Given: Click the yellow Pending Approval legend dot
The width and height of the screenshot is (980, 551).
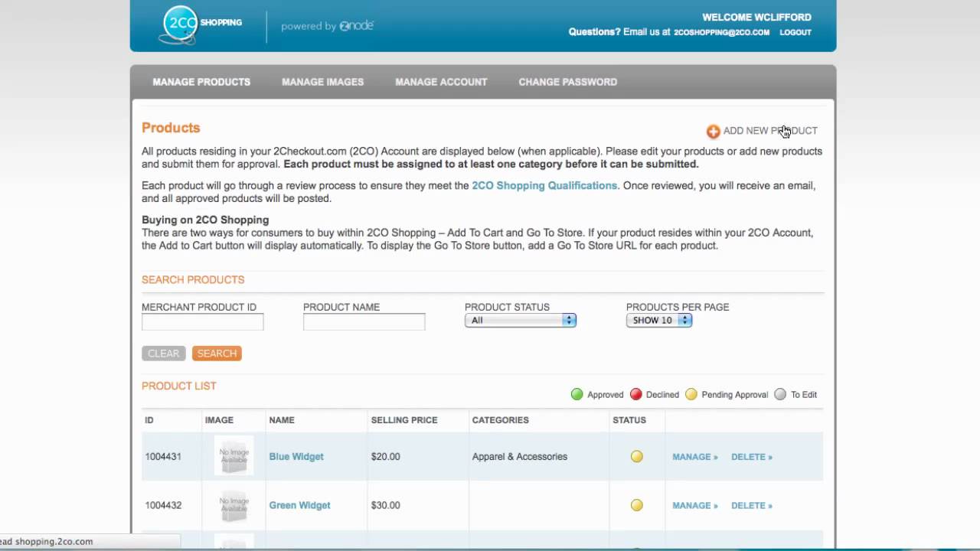Looking at the screenshot, I should pos(691,394).
